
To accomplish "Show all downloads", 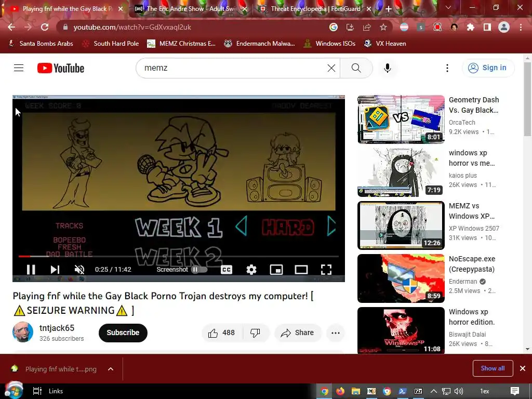I will 493,368.
